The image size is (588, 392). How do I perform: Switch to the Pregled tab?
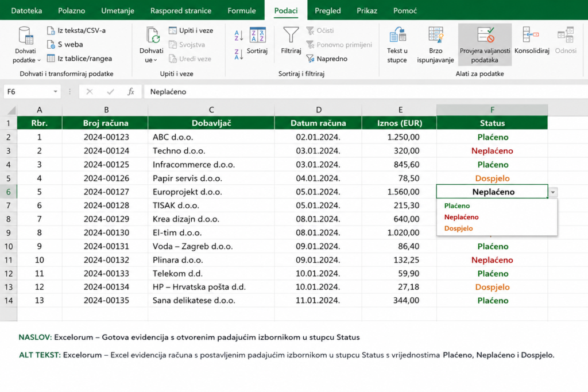click(327, 10)
